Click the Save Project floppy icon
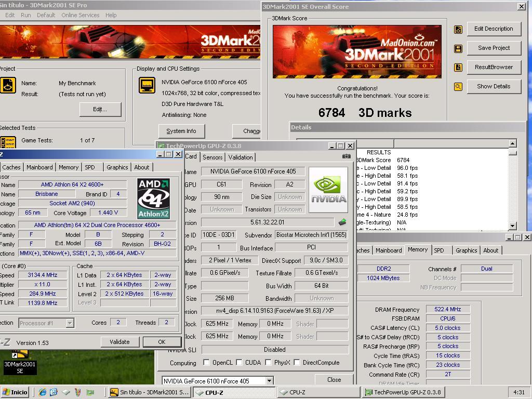 pyautogui.click(x=458, y=48)
